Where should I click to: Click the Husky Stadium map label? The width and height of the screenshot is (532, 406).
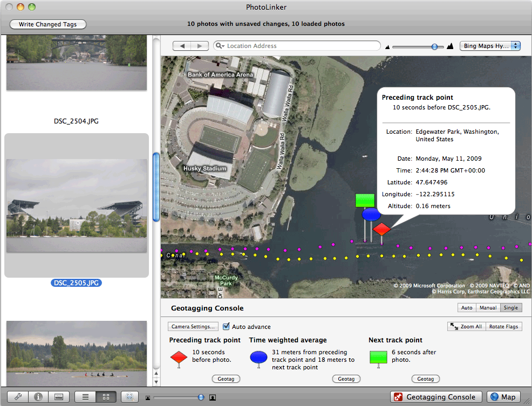[205, 169]
